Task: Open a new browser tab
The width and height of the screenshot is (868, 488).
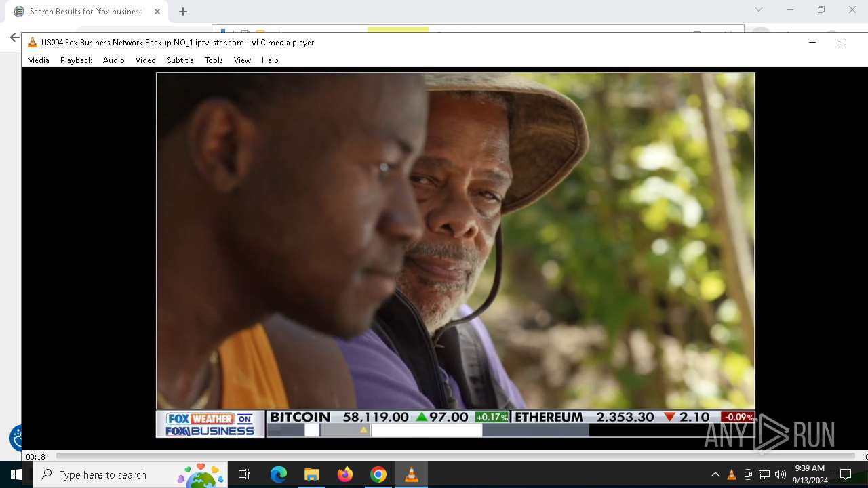Action: 183,12
